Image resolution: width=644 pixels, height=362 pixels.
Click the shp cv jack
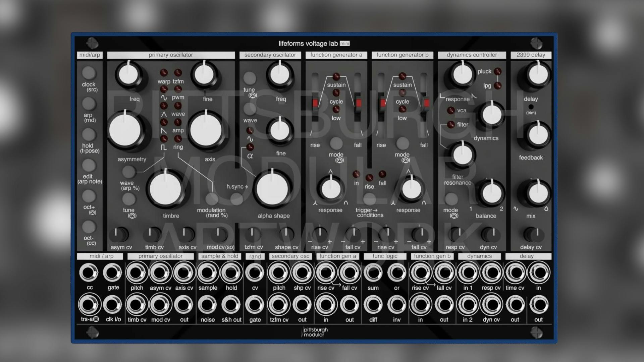click(302, 273)
